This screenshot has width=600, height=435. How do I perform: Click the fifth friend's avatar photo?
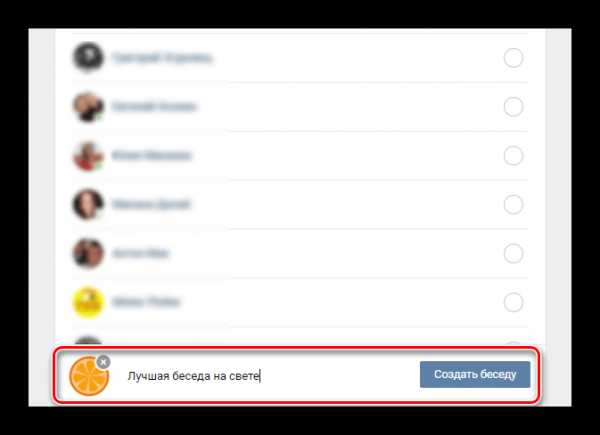88,253
